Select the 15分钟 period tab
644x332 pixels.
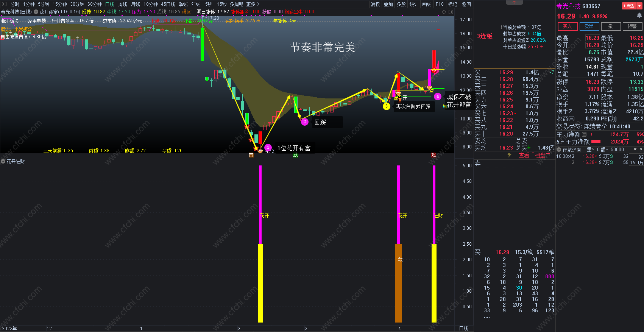tap(59, 4)
